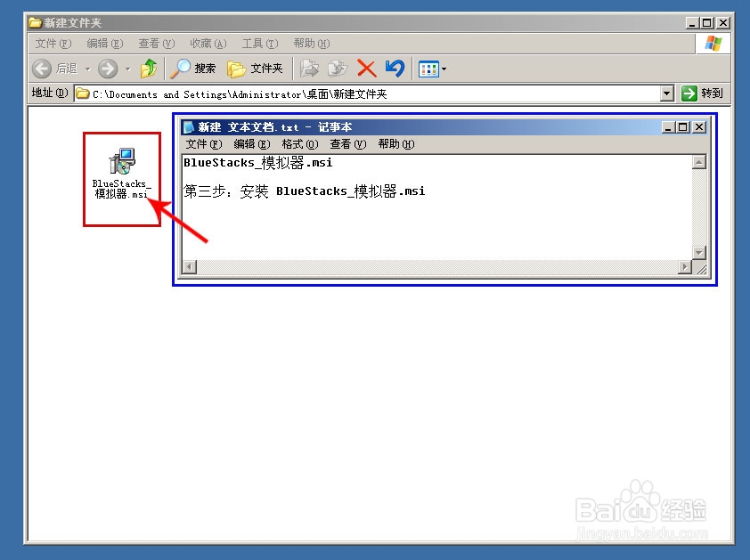Open Explorer 查看(V) menu
This screenshot has width=750, height=560.
(157, 44)
